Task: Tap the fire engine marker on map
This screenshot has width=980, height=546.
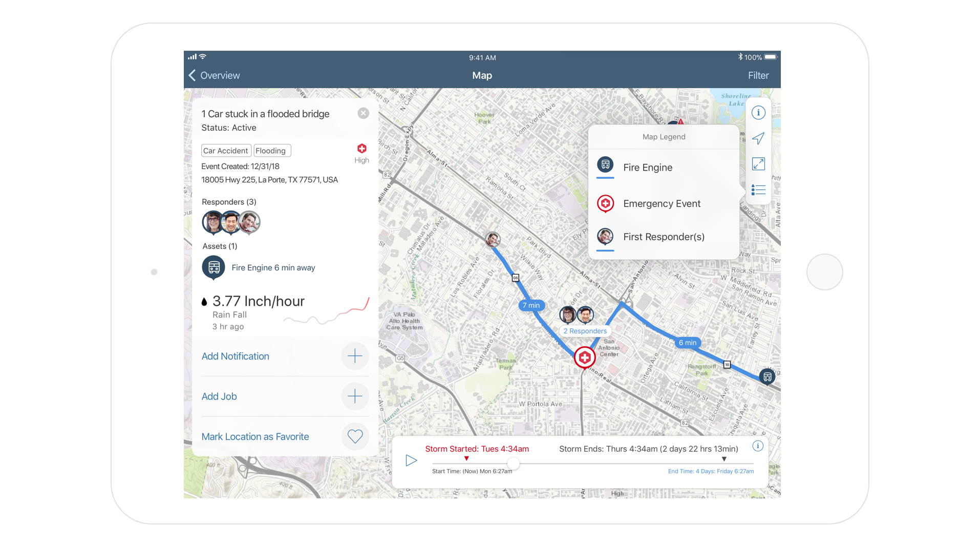Action: tap(766, 377)
